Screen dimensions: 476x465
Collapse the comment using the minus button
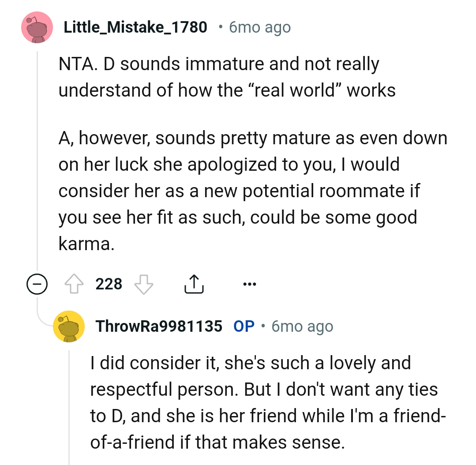[x=37, y=285]
